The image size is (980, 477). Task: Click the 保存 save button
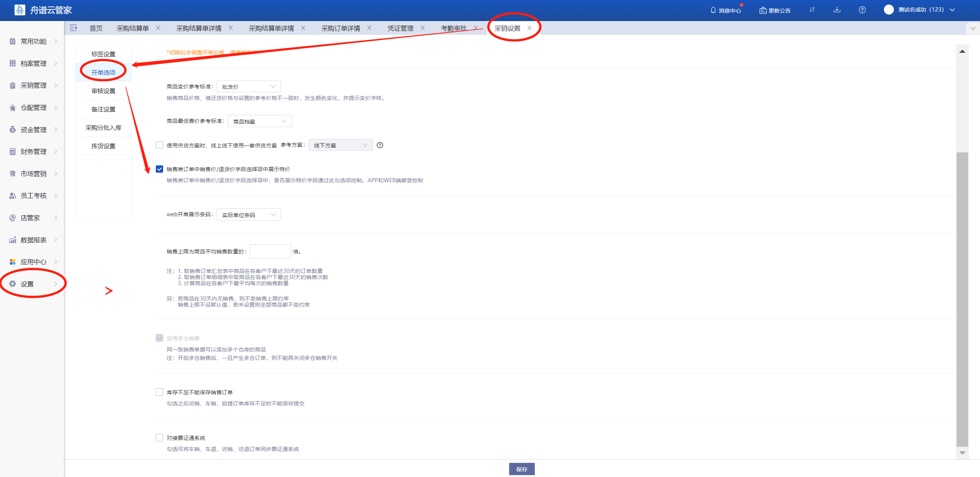tap(521, 469)
